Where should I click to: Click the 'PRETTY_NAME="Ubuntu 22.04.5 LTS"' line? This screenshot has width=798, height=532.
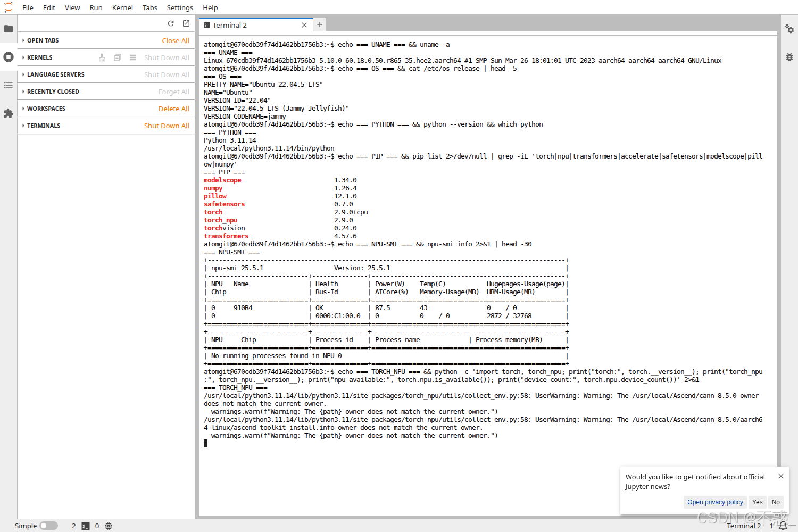(263, 85)
